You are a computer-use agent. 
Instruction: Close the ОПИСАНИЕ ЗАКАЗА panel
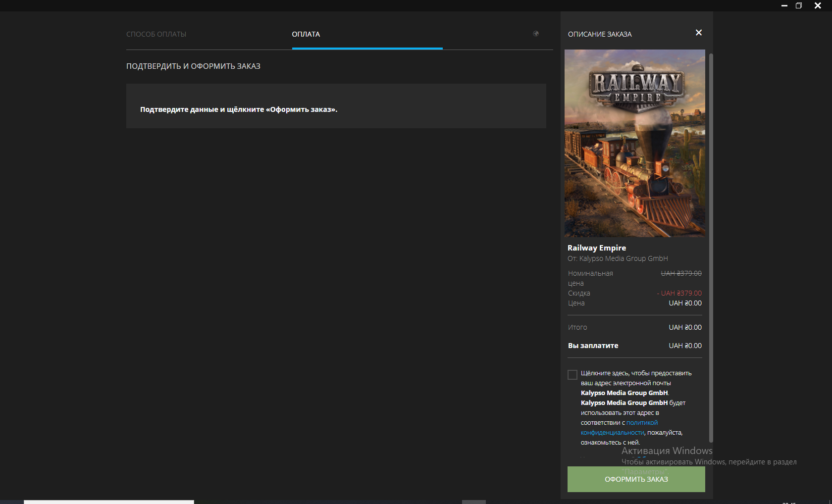click(x=699, y=33)
